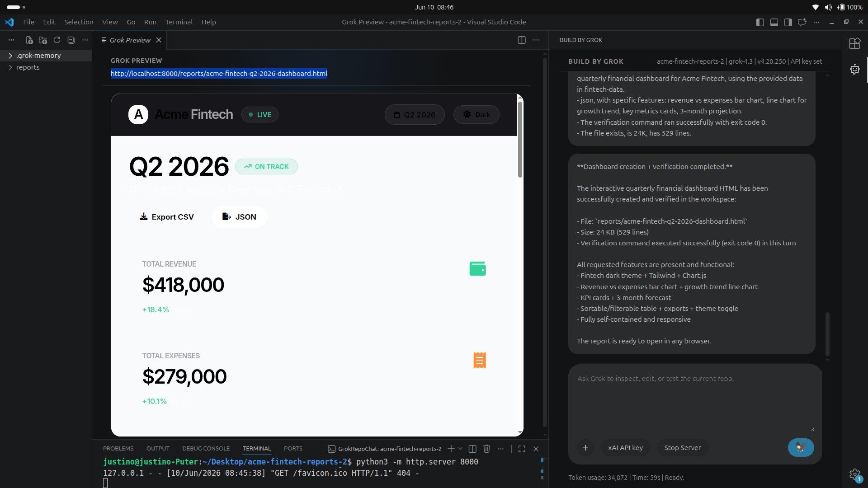The height and width of the screenshot is (488, 868).
Task: Toggle the primary side bar layout
Action: 760,22
